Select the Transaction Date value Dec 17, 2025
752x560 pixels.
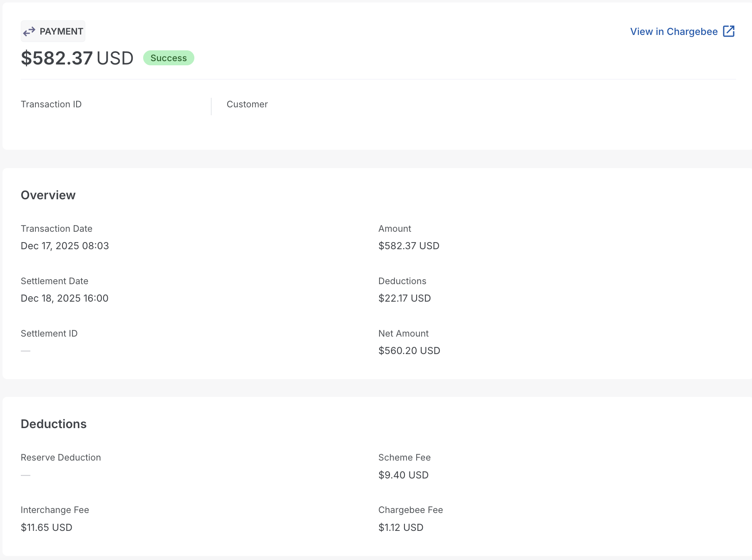point(65,245)
